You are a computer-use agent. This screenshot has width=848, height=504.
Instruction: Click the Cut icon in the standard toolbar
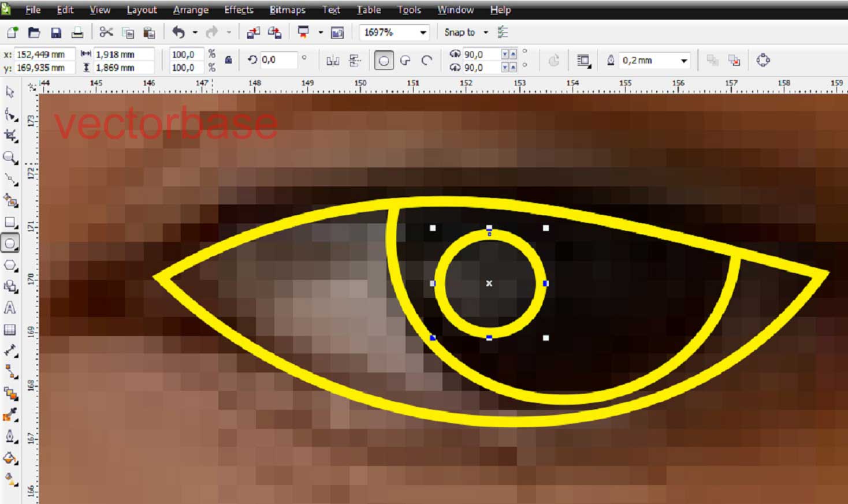(x=107, y=32)
